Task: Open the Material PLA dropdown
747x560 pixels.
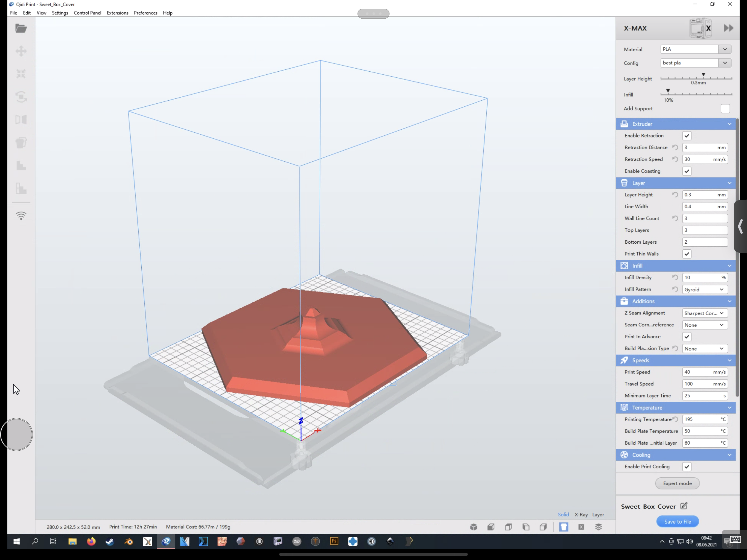Action: point(696,49)
